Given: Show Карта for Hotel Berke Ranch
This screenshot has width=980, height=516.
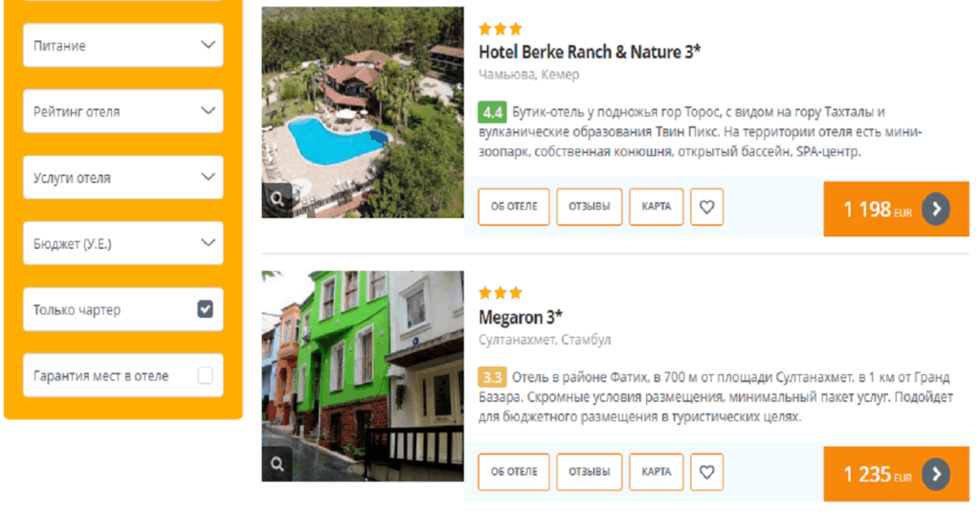Looking at the screenshot, I should tap(657, 207).
